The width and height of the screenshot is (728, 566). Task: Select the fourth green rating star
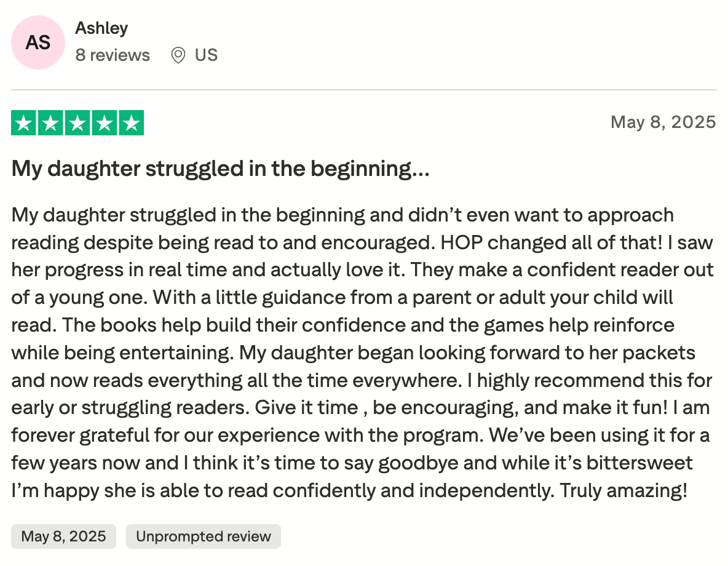pyautogui.click(x=104, y=123)
